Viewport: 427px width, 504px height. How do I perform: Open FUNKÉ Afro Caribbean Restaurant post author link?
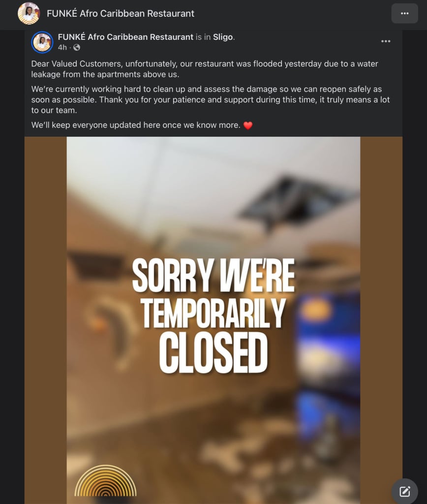(125, 37)
